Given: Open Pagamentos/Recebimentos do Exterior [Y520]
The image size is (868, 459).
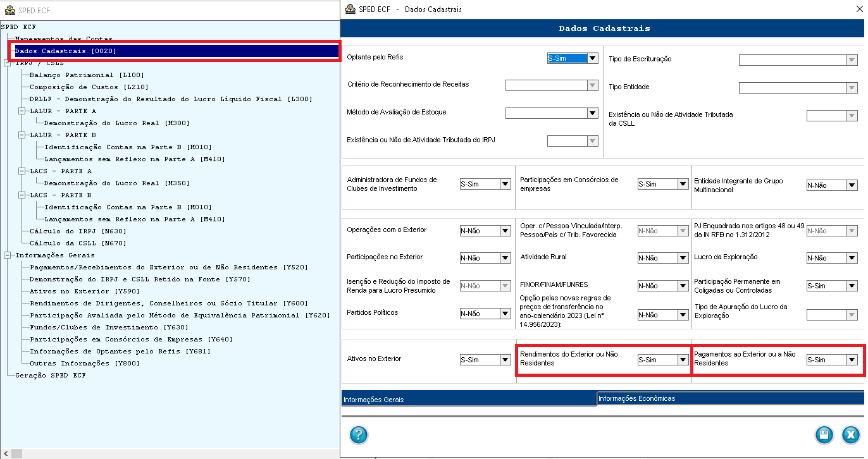Looking at the screenshot, I should pos(169,267).
